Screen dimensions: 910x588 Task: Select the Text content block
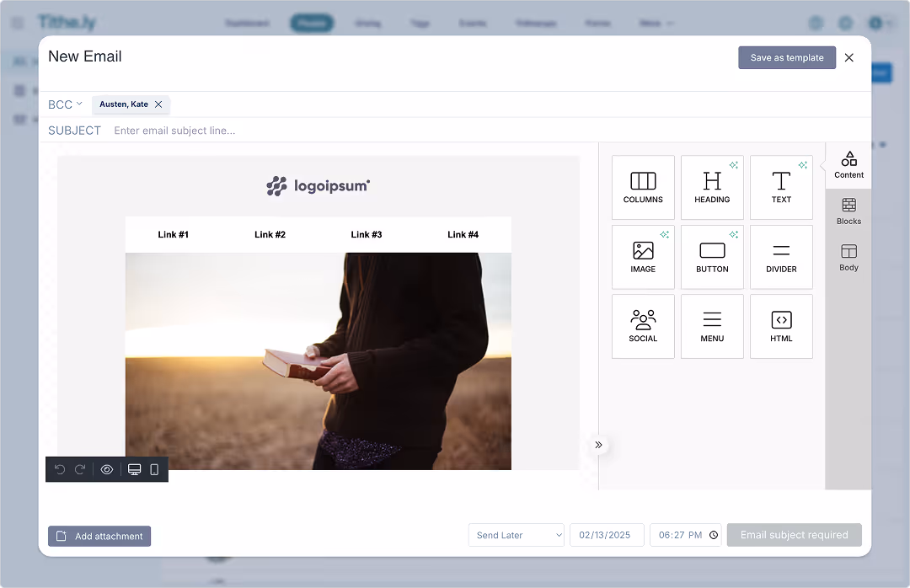pos(781,186)
